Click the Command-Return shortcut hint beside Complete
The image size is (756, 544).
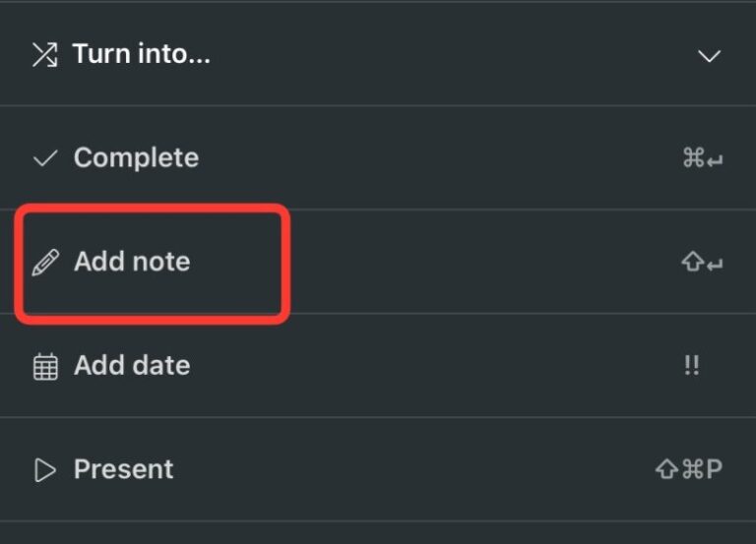click(702, 158)
